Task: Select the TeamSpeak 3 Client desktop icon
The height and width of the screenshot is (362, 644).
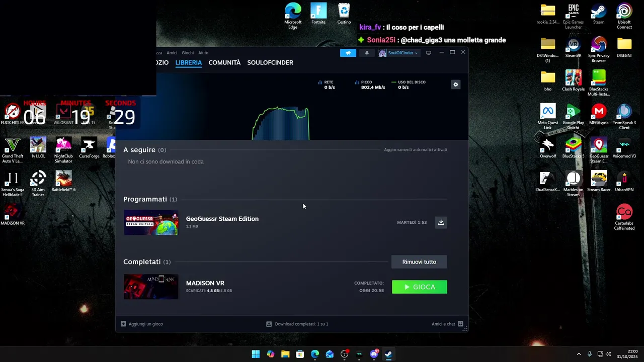Action: click(624, 117)
